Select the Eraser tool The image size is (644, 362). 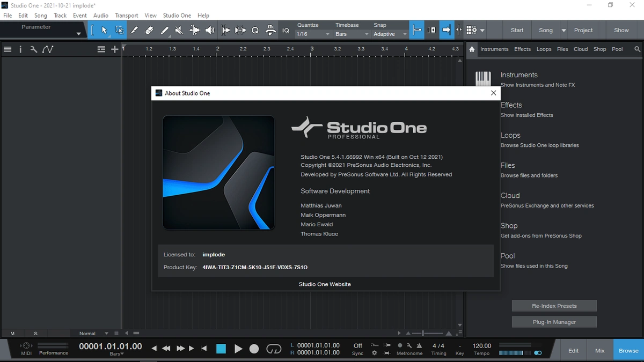click(149, 30)
